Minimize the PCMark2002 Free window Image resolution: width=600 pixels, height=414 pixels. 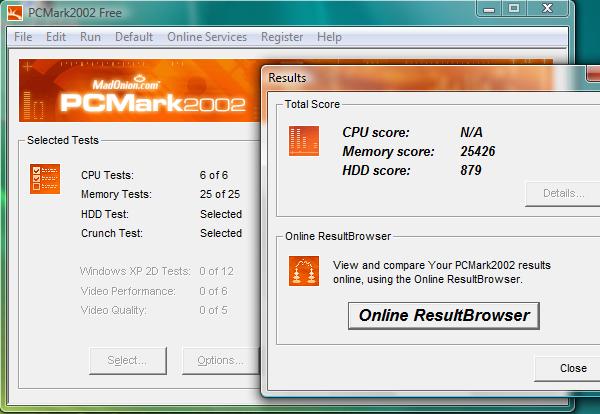[489, 8]
